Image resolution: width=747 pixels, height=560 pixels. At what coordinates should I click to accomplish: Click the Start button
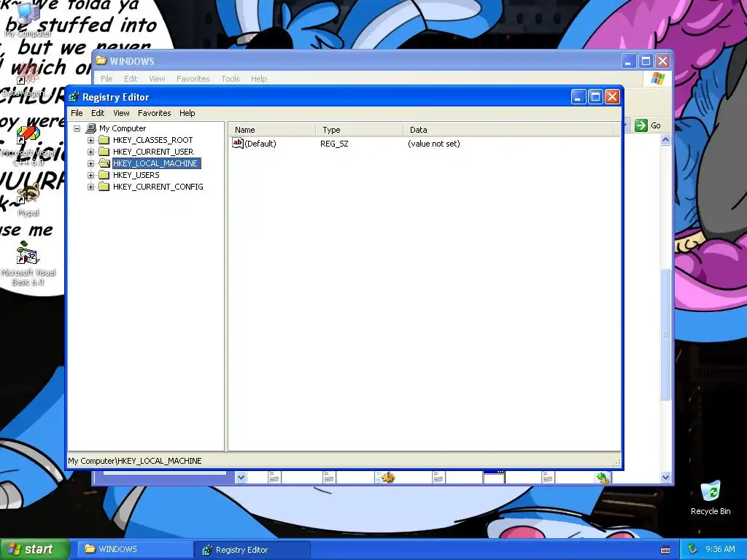[34, 550]
